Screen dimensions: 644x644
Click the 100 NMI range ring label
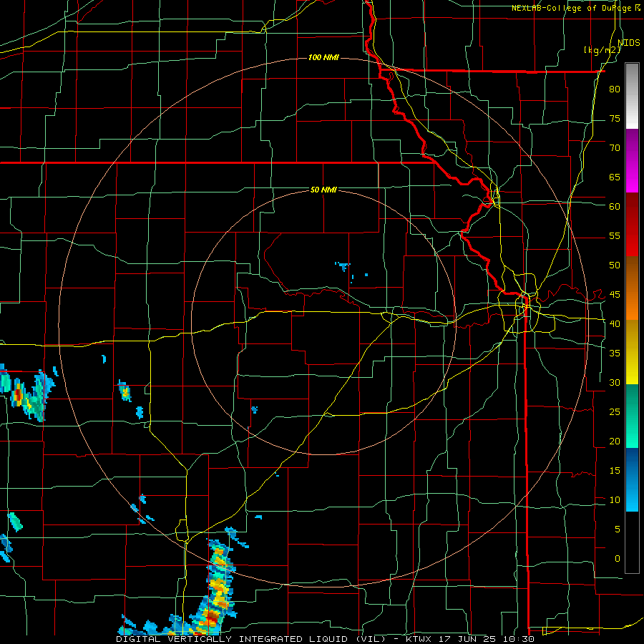pos(323,57)
